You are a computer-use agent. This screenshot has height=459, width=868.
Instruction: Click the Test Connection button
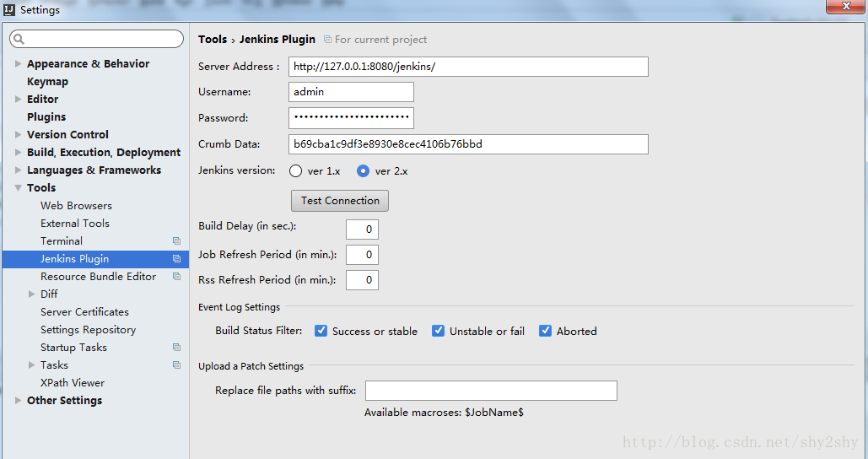tap(340, 201)
